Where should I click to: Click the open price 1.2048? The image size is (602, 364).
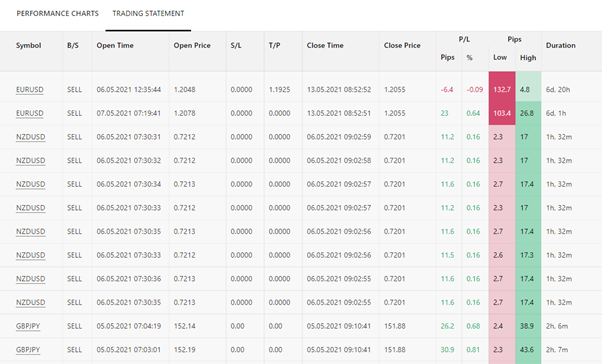(x=184, y=89)
